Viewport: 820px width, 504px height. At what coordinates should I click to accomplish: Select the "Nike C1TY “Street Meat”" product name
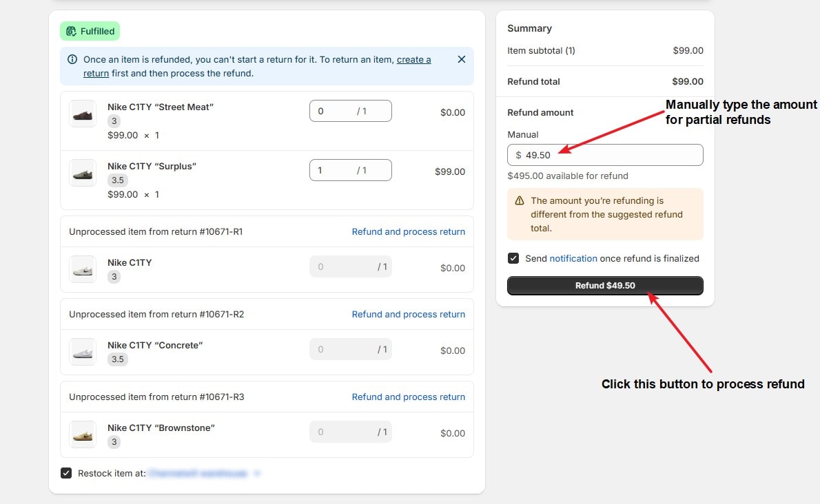point(161,107)
